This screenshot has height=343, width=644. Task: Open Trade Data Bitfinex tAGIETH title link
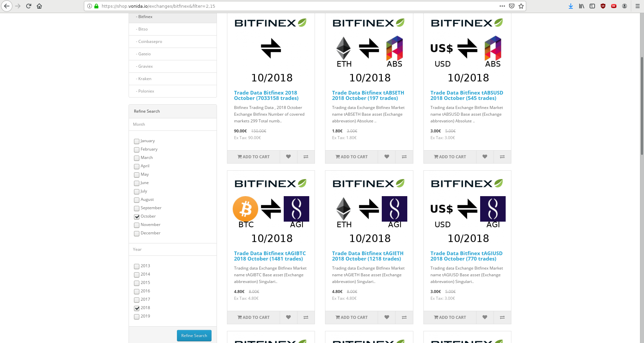pyautogui.click(x=368, y=256)
